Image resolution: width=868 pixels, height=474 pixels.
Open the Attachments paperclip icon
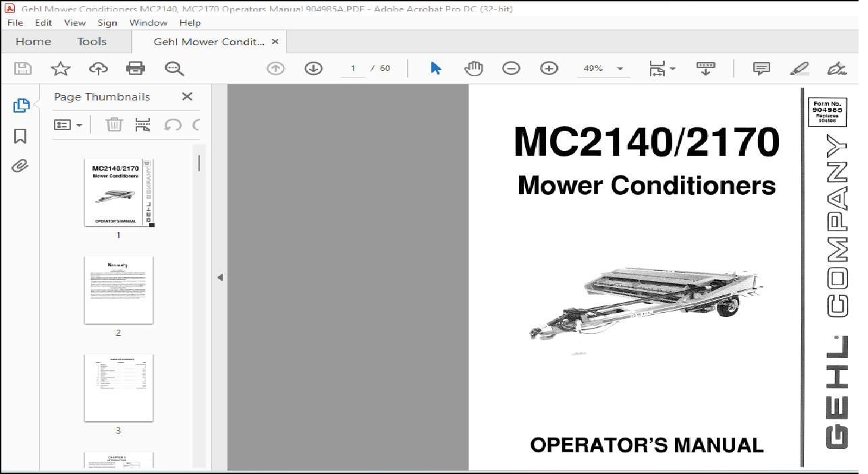20,167
